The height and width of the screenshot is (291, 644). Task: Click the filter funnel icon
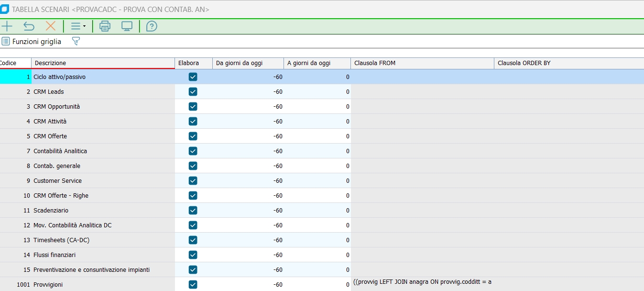coord(76,42)
